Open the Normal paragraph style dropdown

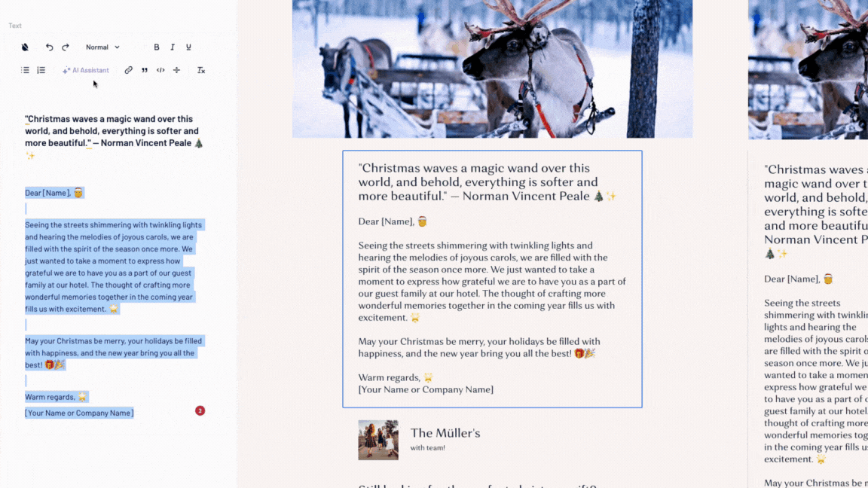point(102,47)
